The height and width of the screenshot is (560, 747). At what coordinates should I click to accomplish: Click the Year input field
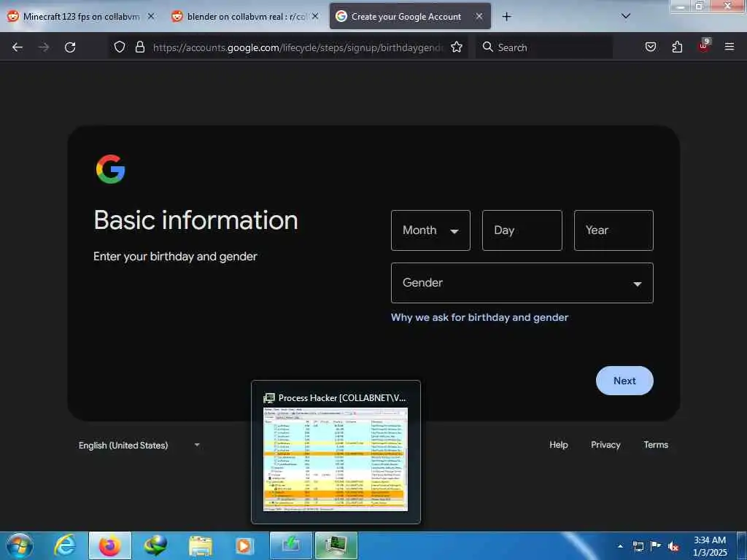[x=614, y=230]
